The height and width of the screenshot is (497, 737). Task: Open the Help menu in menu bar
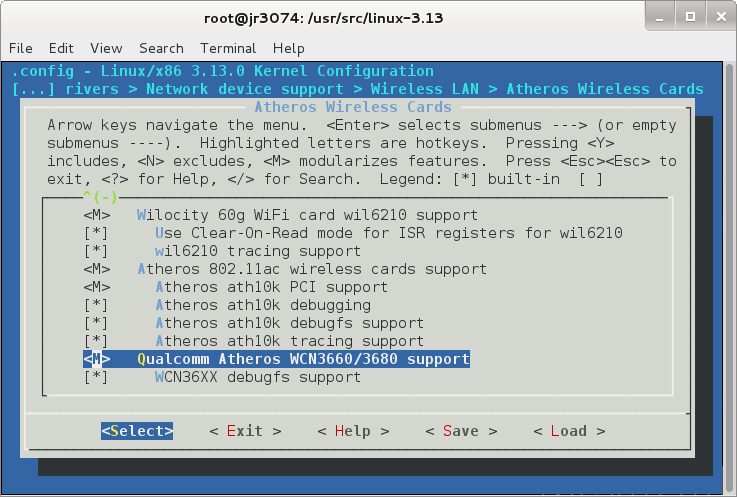[x=289, y=48]
